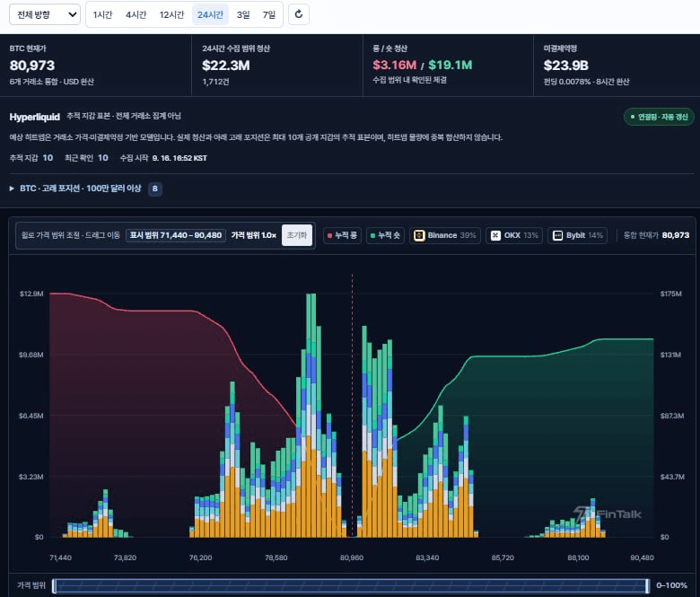Click the left handle of price range slider
This screenshot has height=597, width=700.
(x=54, y=585)
